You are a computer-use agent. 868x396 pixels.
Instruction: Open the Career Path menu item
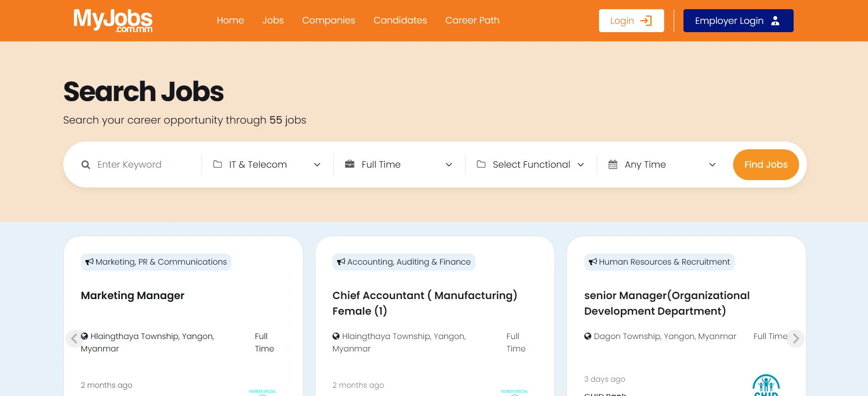click(x=472, y=20)
